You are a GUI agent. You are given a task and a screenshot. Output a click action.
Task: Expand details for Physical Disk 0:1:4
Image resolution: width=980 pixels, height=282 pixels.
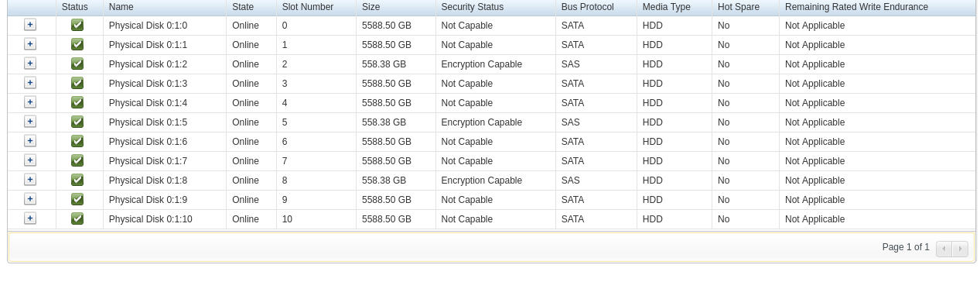pos(30,102)
